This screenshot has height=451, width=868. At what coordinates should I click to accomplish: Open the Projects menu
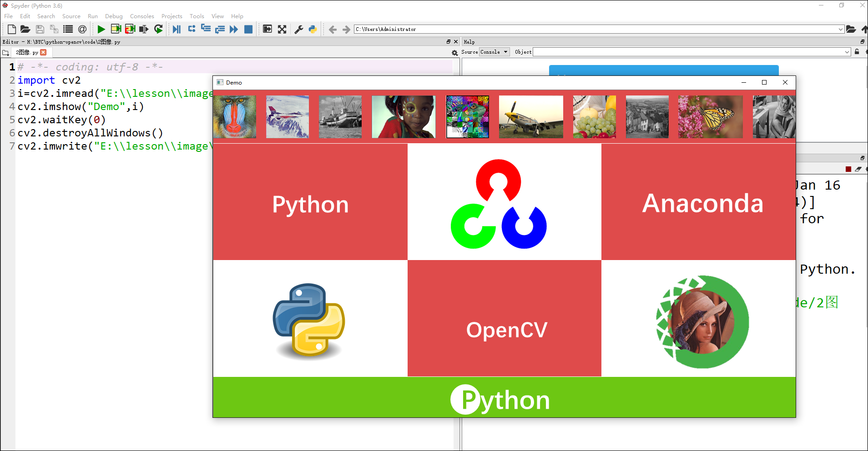click(172, 16)
